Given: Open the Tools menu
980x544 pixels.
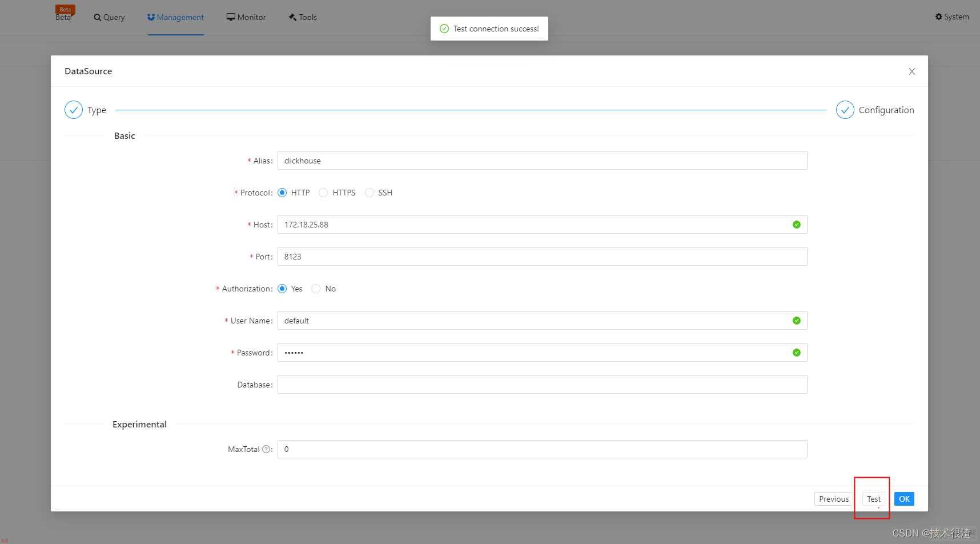Looking at the screenshot, I should (x=303, y=17).
